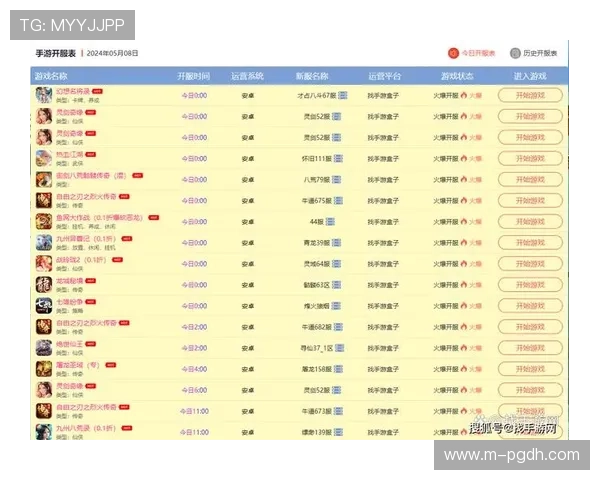Open the 幻想名将录 game name link
The height and width of the screenshot is (480, 600).
pos(73,91)
